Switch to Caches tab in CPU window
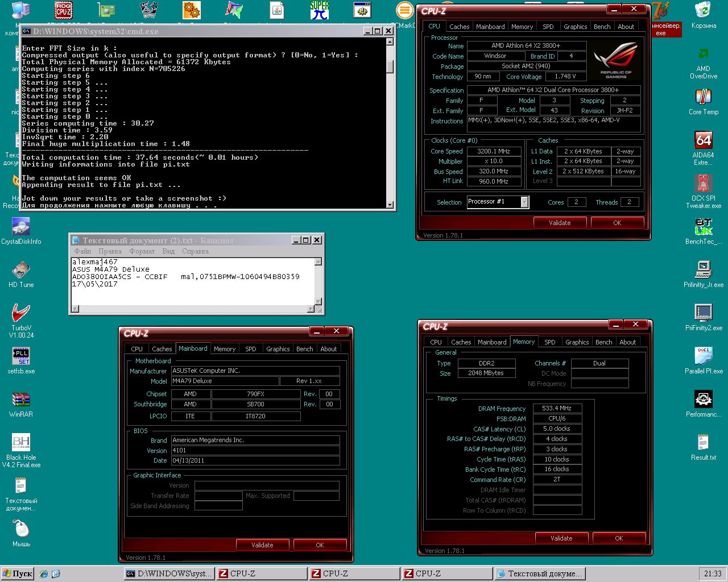This screenshot has height=582, width=728. pos(459,27)
